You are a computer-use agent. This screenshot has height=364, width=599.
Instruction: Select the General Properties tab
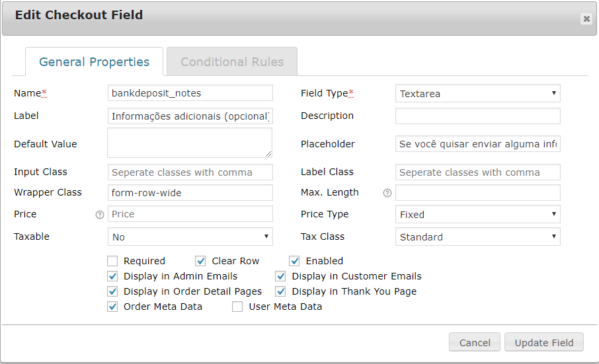tap(94, 62)
